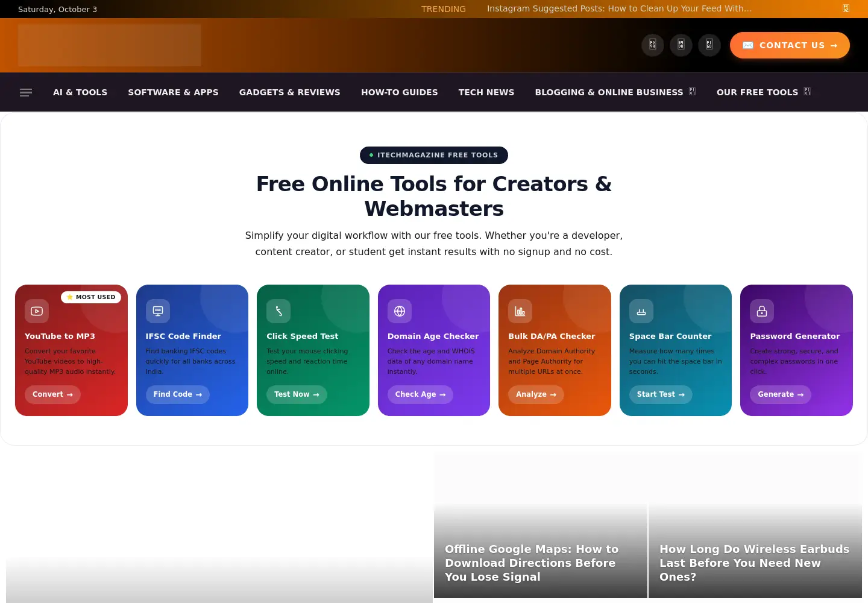The width and height of the screenshot is (868, 603).
Task: Click the Domain Age Checker title
Action: click(x=433, y=336)
